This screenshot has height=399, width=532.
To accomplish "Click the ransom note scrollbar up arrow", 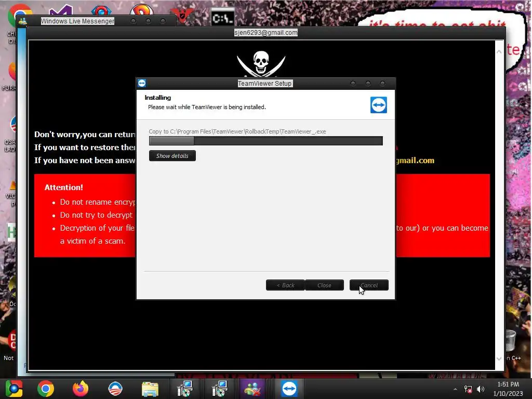I will click(499, 51).
